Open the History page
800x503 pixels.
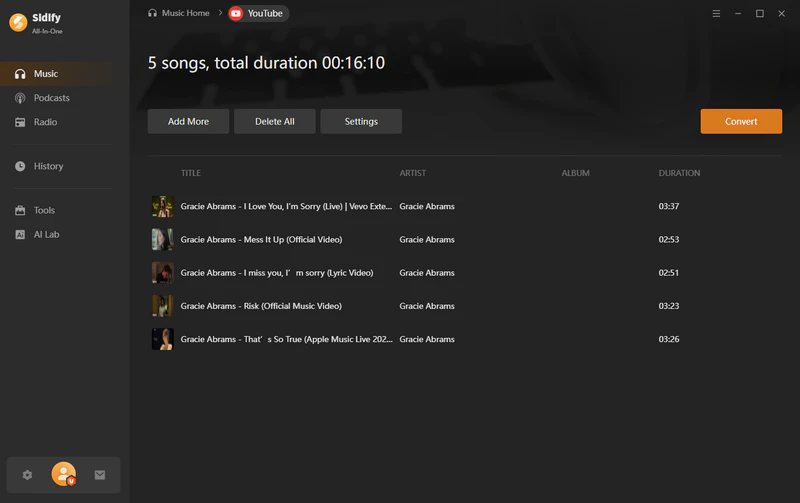(48, 166)
